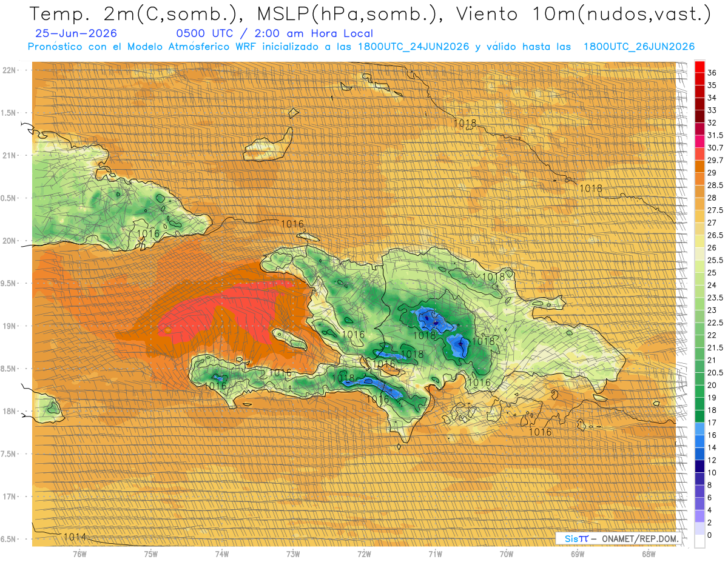728x562 pixels.
Task: Click the latitude label '17N'
Action: coord(10,497)
